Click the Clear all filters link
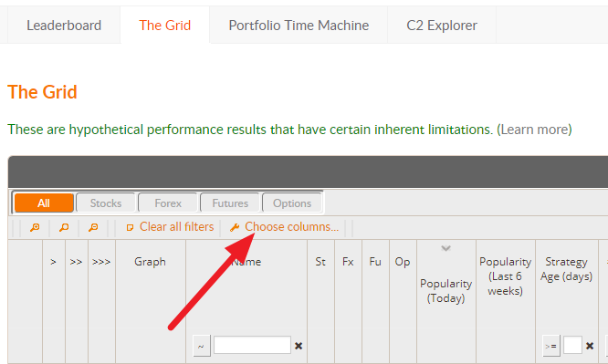The width and height of the screenshot is (608, 364). (x=176, y=227)
